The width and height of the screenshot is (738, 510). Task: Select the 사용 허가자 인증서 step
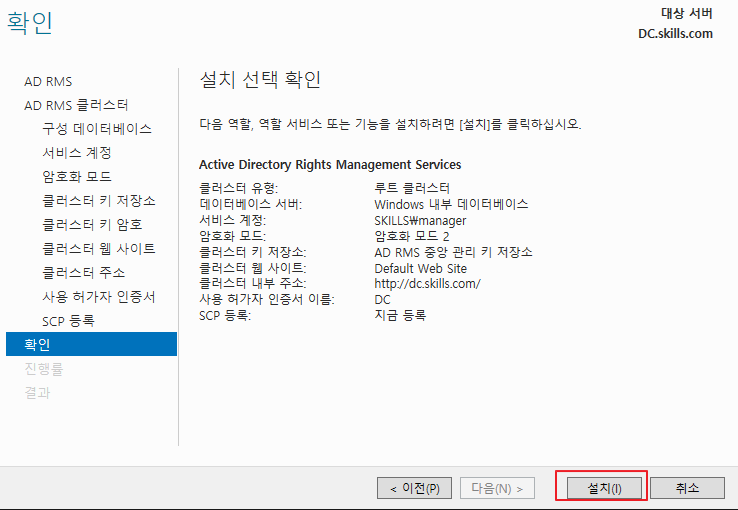click(x=99, y=297)
